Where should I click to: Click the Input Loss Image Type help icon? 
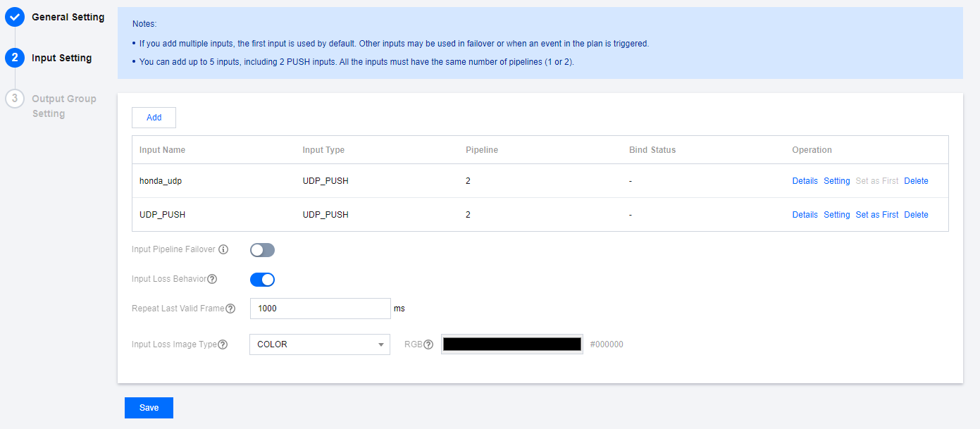point(223,344)
